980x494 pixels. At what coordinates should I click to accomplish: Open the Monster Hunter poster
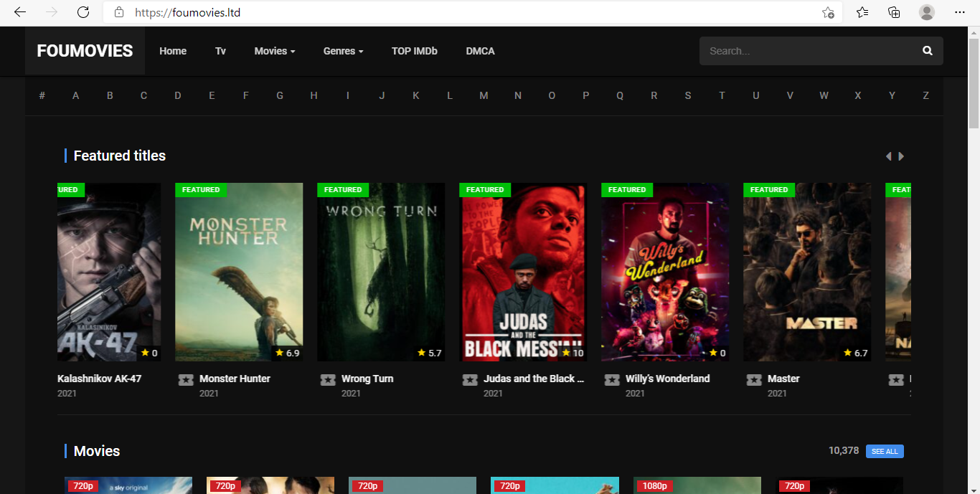[239, 272]
